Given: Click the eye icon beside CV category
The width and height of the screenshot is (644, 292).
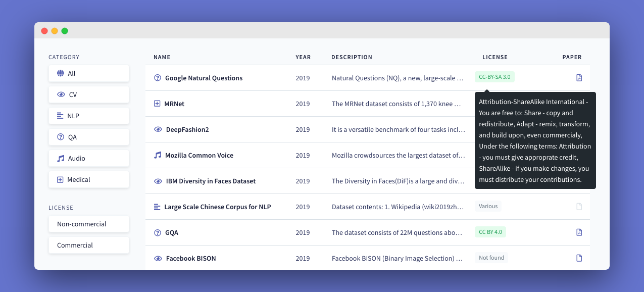Looking at the screenshot, I should click(60, 94).
